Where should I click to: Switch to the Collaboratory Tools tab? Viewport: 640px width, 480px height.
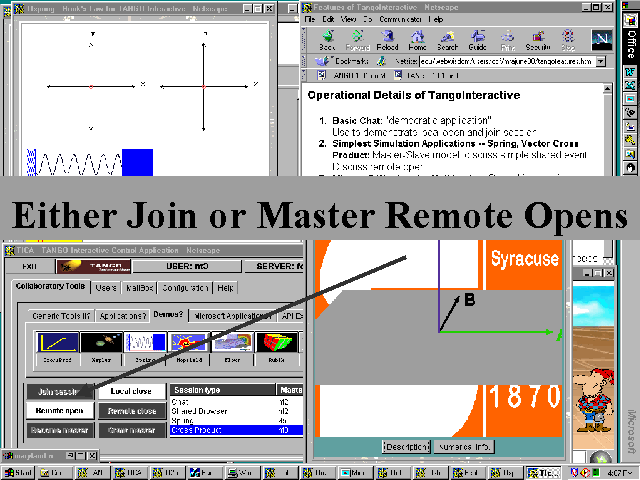50,287
